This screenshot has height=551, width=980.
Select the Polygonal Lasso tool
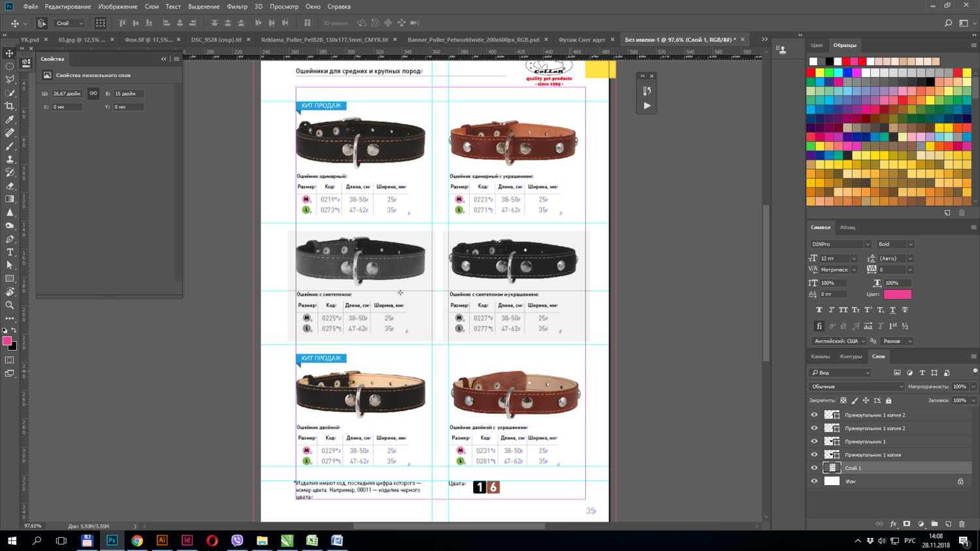pyautogui.click(x=10, y=79)
